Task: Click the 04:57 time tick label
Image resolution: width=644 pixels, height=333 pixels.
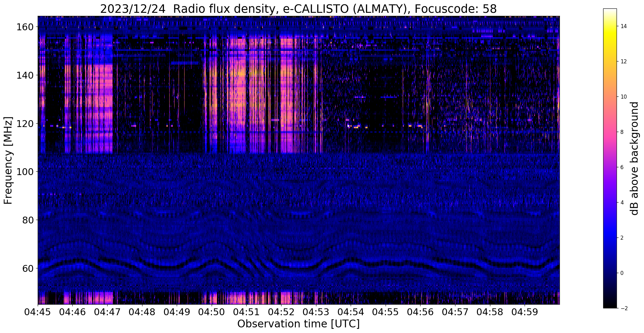Action: (x=455, y=312)
